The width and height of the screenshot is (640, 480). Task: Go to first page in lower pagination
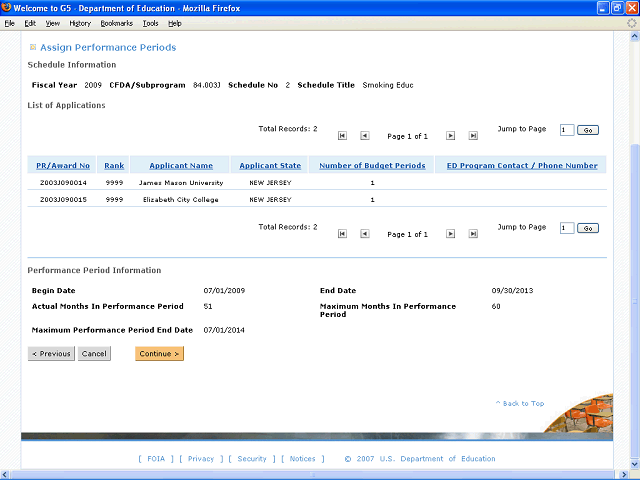coord(342,234)
